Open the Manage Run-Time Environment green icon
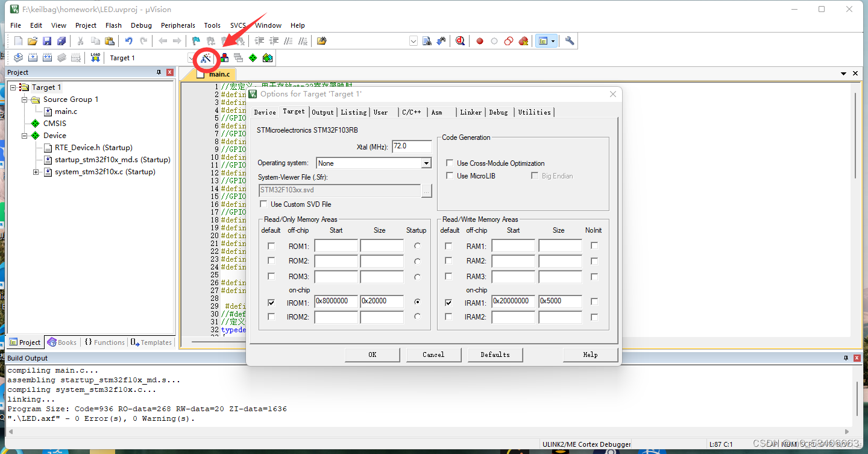The width and height of the screenshot is (868, 454). [x=253, y=58]
